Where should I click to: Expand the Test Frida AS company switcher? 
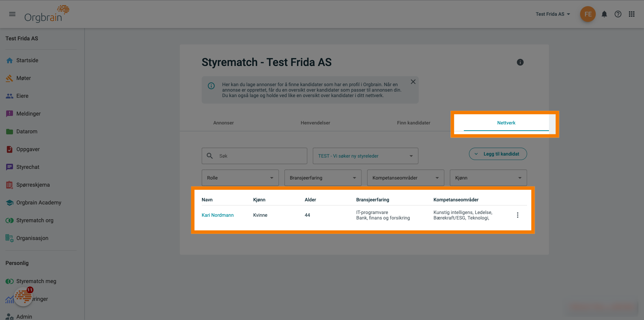click(x=553, y=14)
